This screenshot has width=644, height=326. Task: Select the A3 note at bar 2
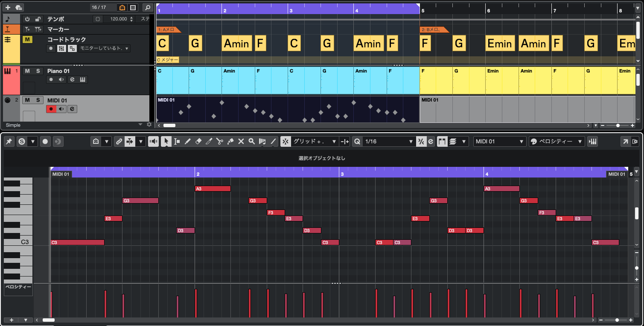(x=213, y=189)
